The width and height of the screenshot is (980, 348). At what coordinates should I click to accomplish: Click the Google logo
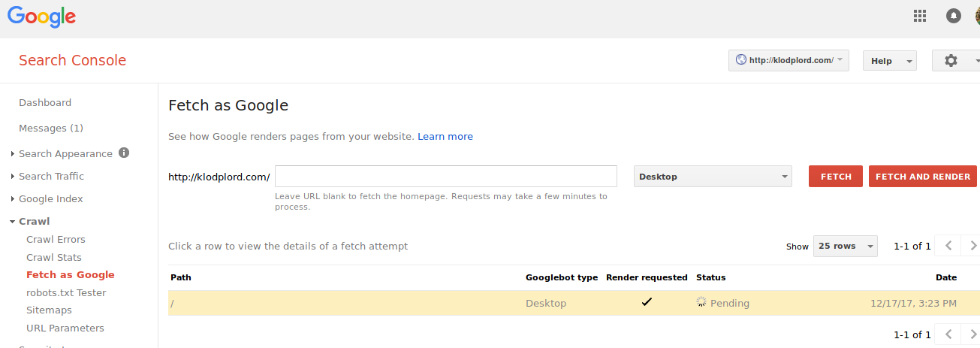(41, 16)
